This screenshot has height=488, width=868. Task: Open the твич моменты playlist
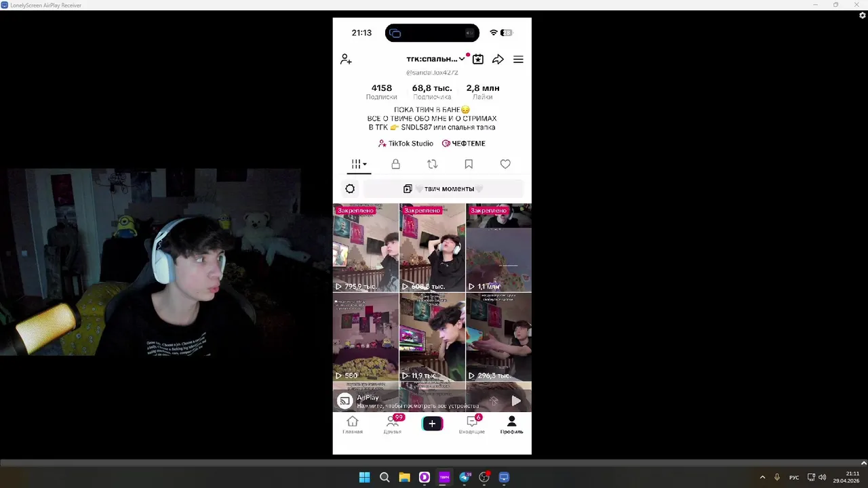point(443,189)
